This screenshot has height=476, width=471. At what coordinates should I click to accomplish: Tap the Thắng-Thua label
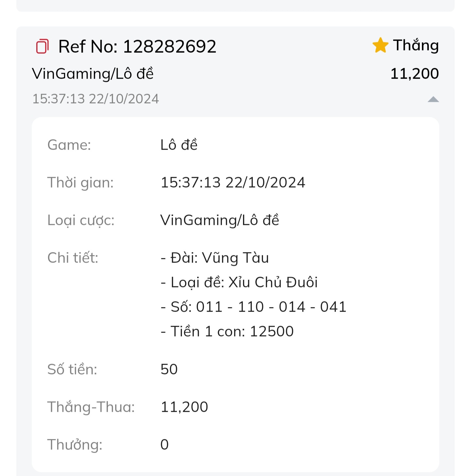click(91, 407)
